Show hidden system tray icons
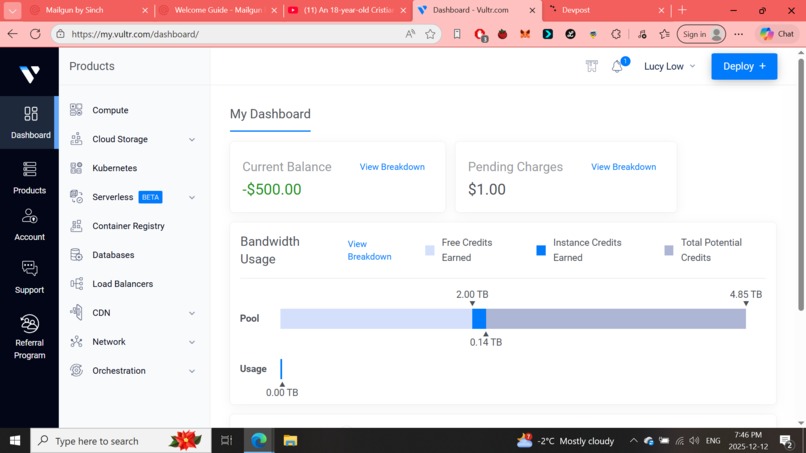 pos(633,441)
